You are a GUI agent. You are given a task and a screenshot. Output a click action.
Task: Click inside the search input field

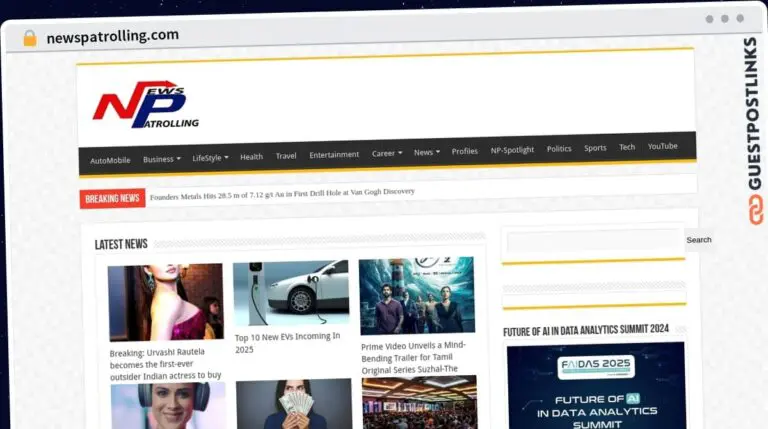point(593,240)
